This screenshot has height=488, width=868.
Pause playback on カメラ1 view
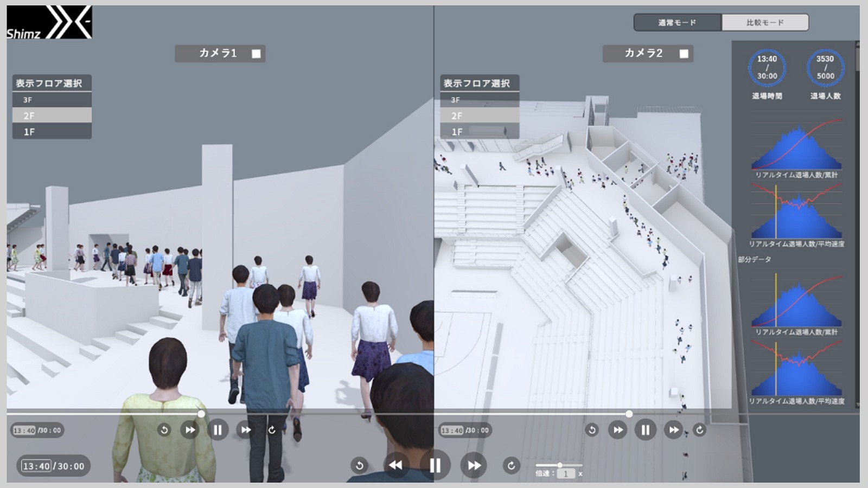(216, 430)
